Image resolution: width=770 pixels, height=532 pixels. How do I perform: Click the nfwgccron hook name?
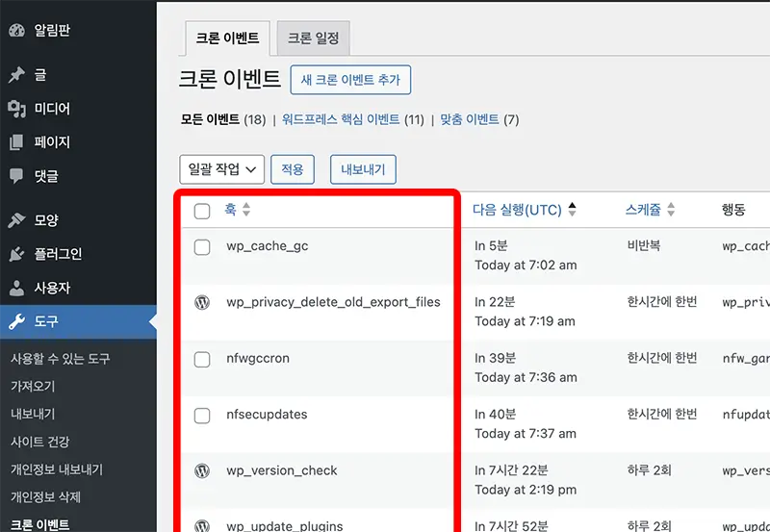pos(258,359)
